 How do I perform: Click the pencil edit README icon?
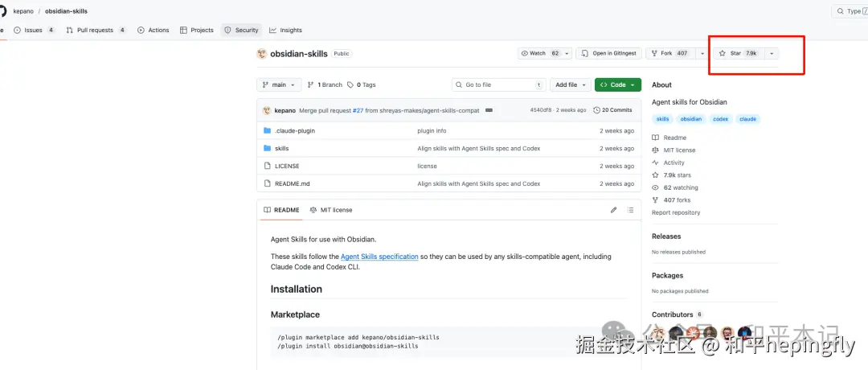tap(613, 210)
